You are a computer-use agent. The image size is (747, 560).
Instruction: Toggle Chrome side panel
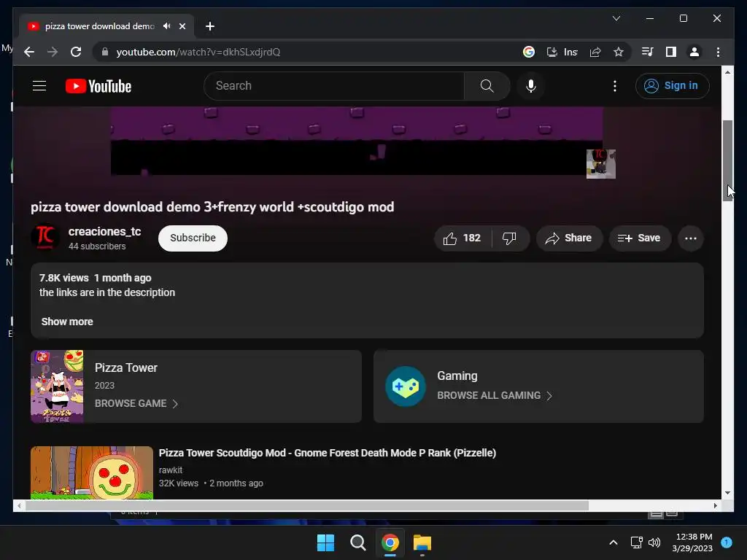point(671,52)
